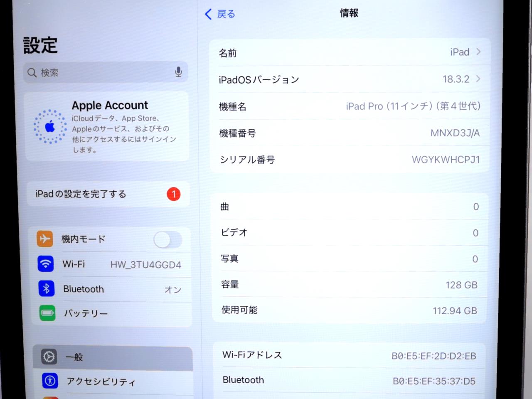The height and width of the screenshot is (399, 532).
Task: Open the 名前 row chevron
Action: click(x=478, y=52)
